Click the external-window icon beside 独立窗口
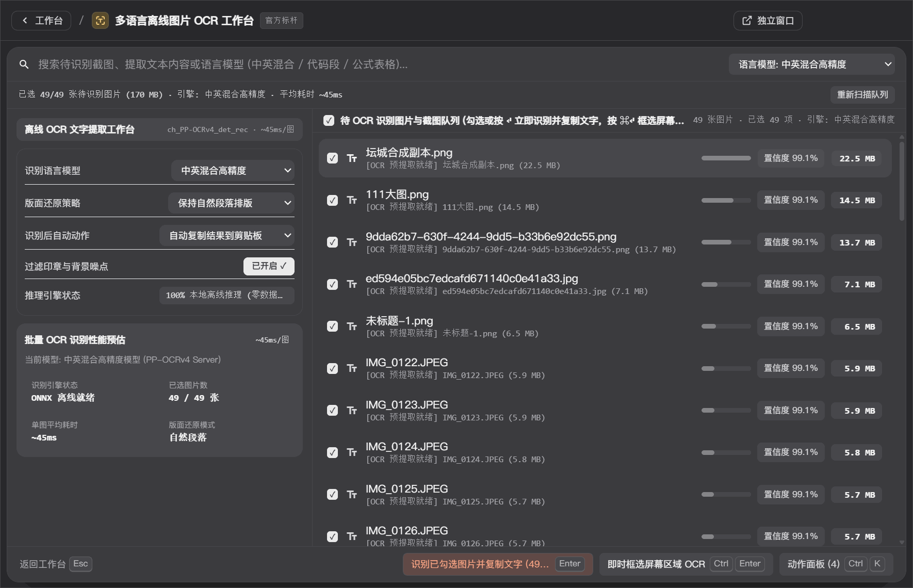The width and height of the screenshot is (913, 588). tap(747, 21)
